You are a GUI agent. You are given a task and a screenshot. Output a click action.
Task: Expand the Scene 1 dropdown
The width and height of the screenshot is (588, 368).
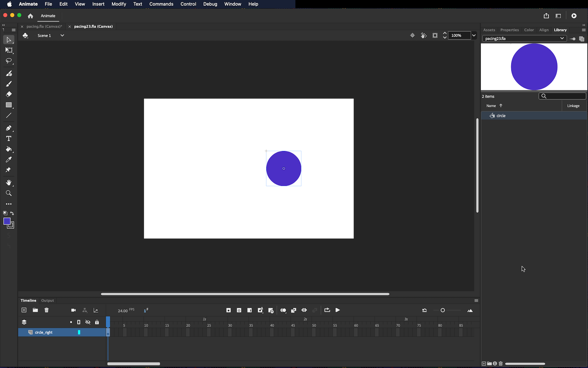[x=62, y=35]
